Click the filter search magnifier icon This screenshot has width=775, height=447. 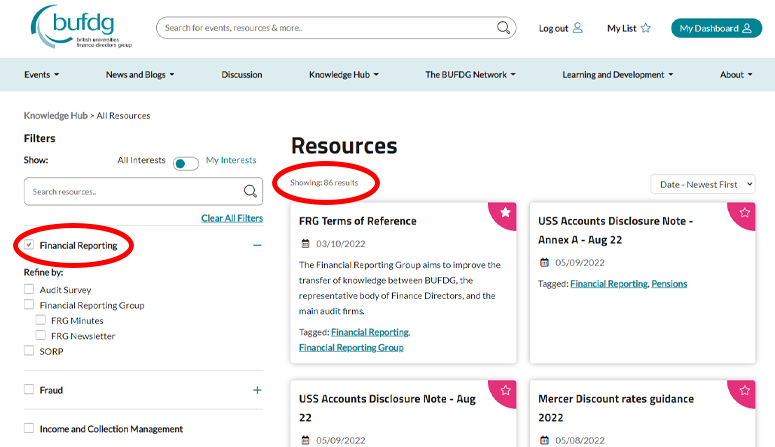(251, 191)
